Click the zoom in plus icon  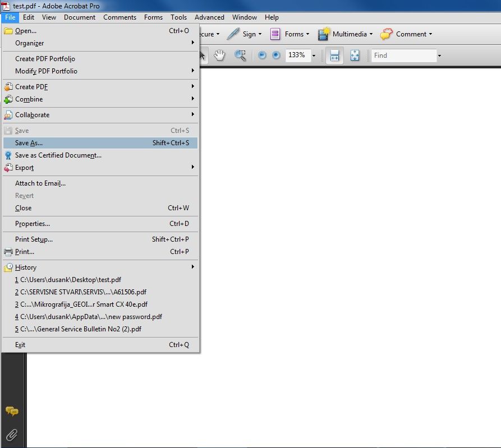[x=276, y=56]
